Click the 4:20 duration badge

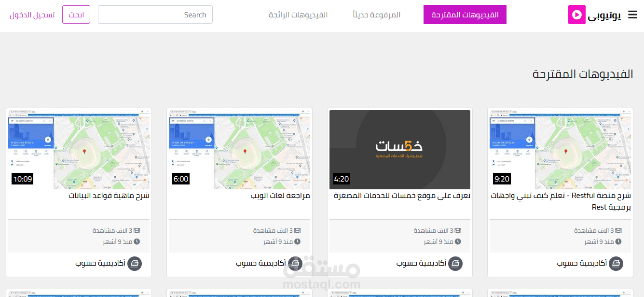click(x=341, y=179)
